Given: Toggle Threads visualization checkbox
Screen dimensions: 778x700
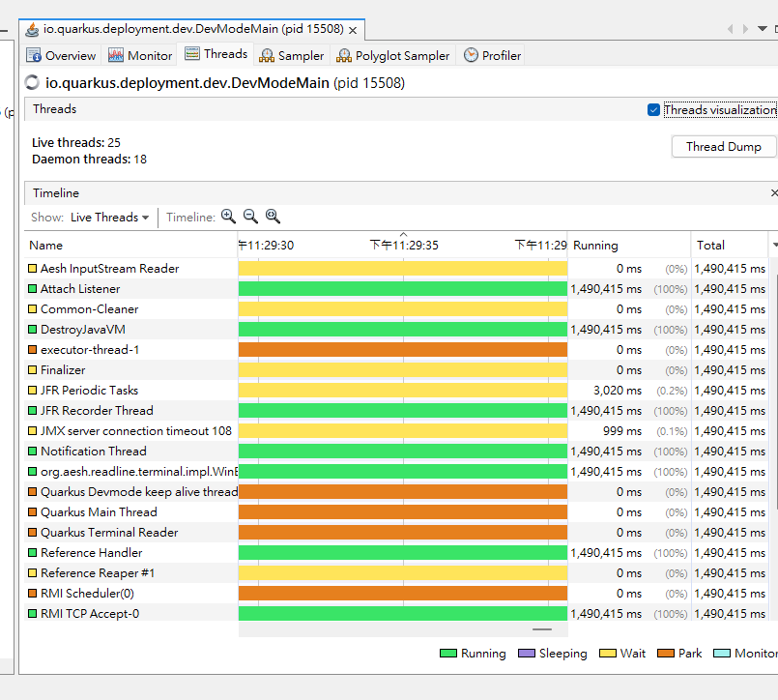Looking at the screenshot, I should coord(653,109).
